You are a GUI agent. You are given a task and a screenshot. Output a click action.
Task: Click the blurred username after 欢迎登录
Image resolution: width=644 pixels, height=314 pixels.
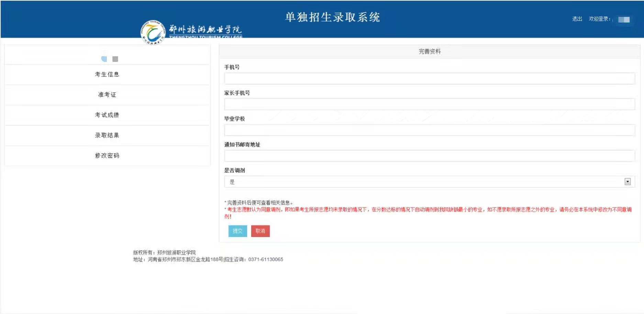coord(623,20)
